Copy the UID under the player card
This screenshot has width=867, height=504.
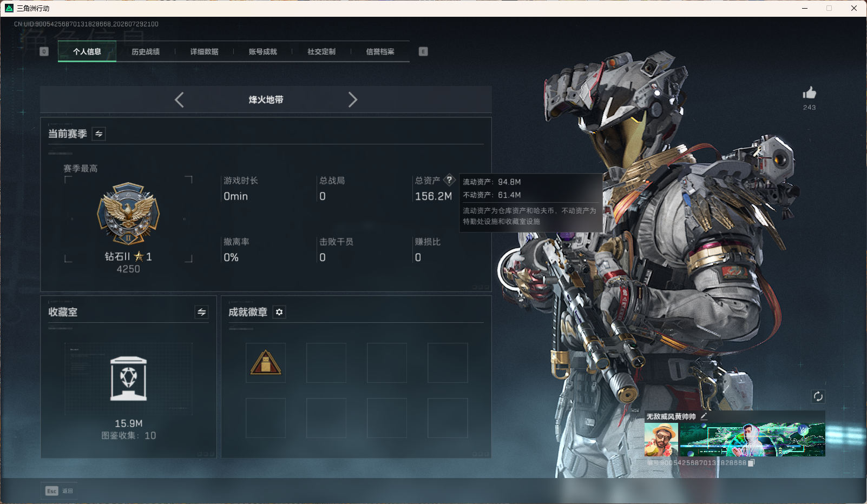tap(751, 463)
